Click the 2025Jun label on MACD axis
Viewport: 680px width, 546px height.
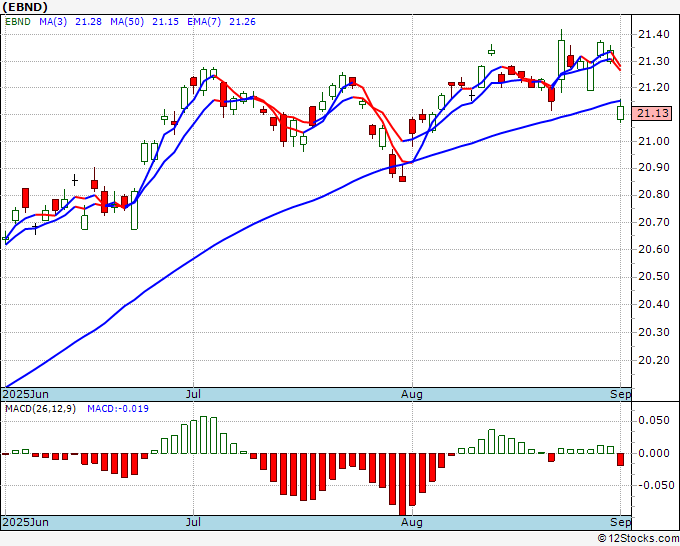click(x=26, y=522)
